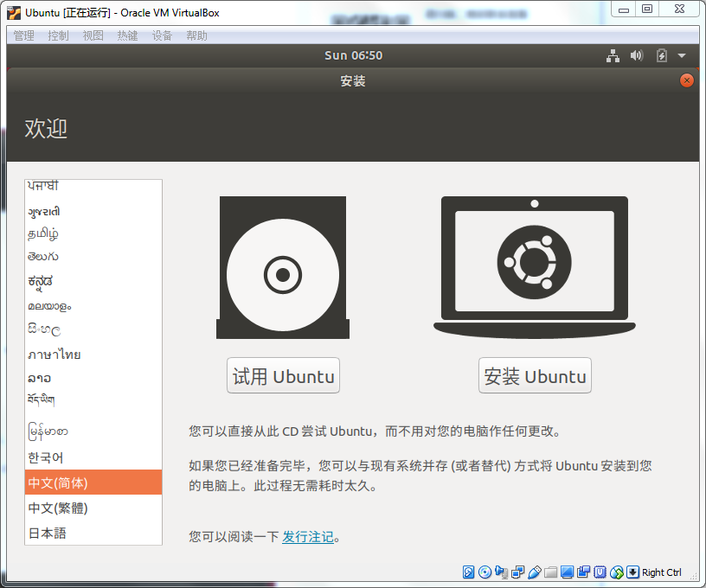Image resolution: width=706 pixels, height=588 pixels.
Task: Maximize the VirtualBox window
Action: [x=647, y=9]
